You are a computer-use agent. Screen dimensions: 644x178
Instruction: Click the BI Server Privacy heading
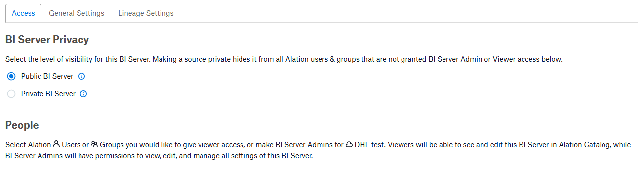[47, 39]
